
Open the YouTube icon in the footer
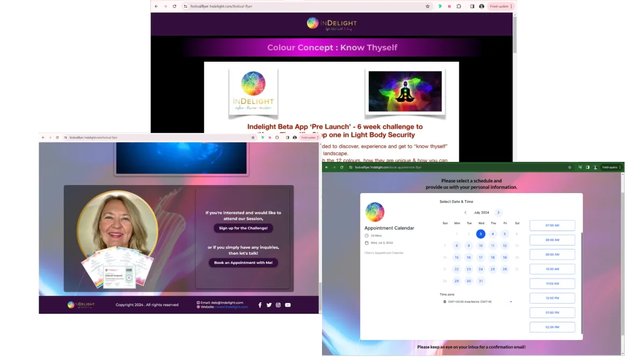(x=288, y=305)
